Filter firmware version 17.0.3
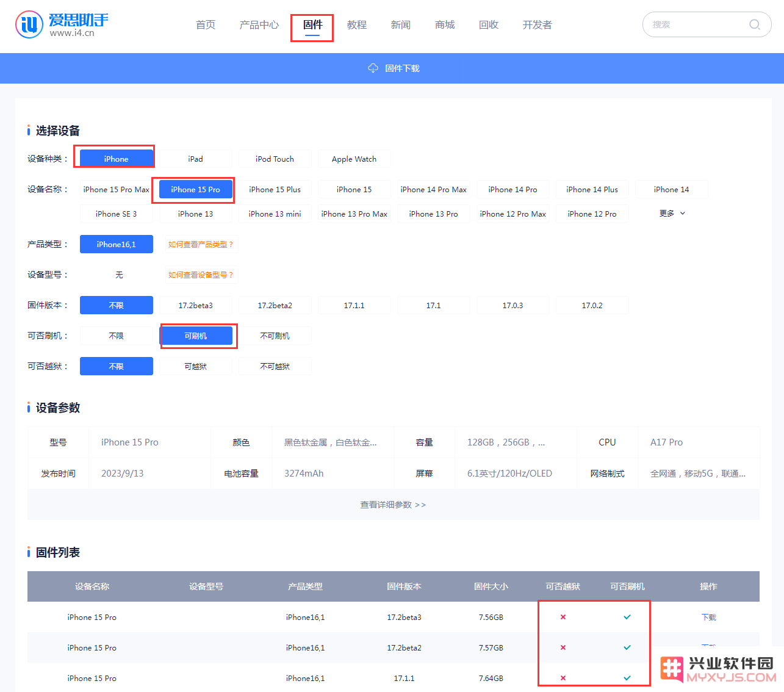The image size is (784, 692). (513, 305)
